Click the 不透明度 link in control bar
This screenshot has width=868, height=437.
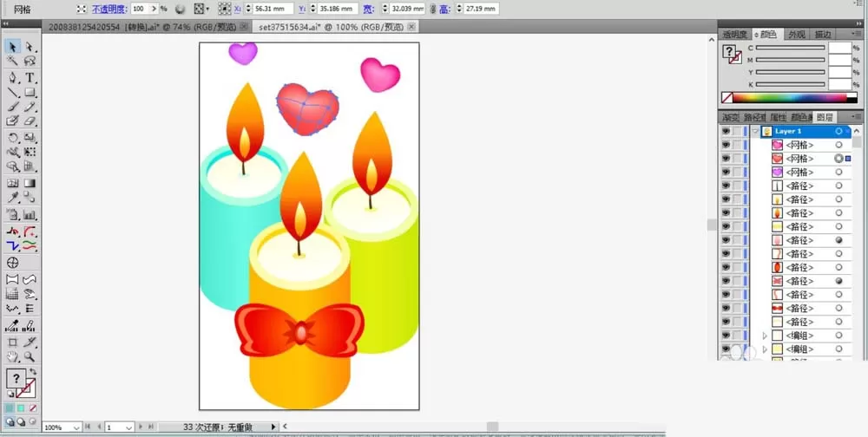pos(109,9)
